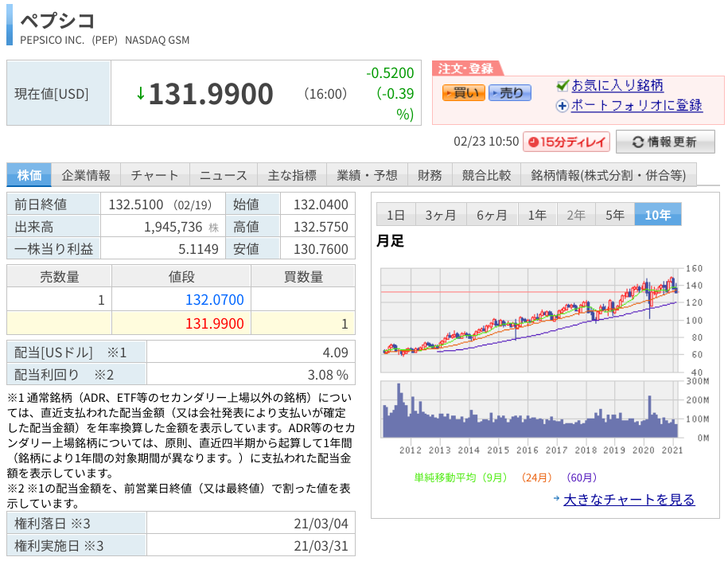Click the blue plus portfolio icon

pyautogui.click(x=563, y=106)
